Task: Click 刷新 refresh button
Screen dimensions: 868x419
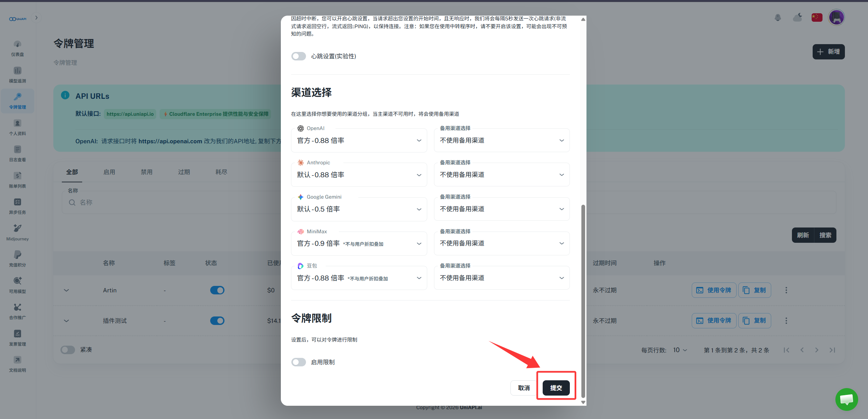Action: pyautogui.click(x=803, y=235)
